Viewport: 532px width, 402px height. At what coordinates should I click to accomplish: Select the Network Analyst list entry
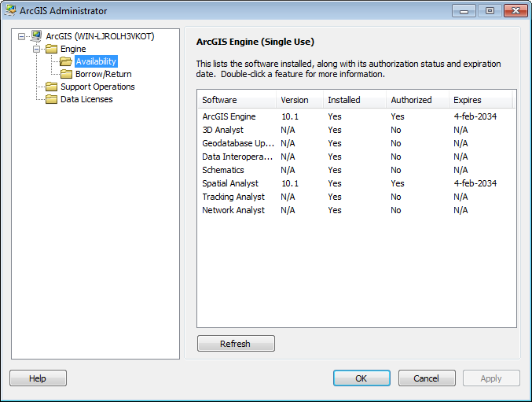pyautogui.click(x=233, y=210)
